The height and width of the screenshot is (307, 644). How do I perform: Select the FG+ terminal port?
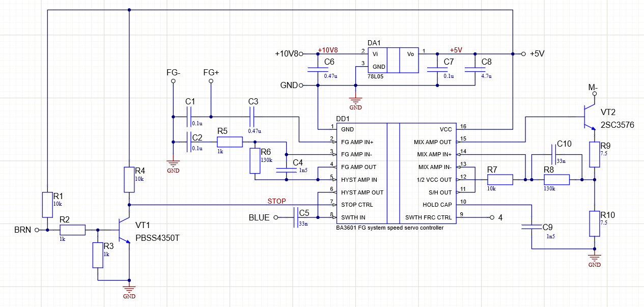point(211,80)
